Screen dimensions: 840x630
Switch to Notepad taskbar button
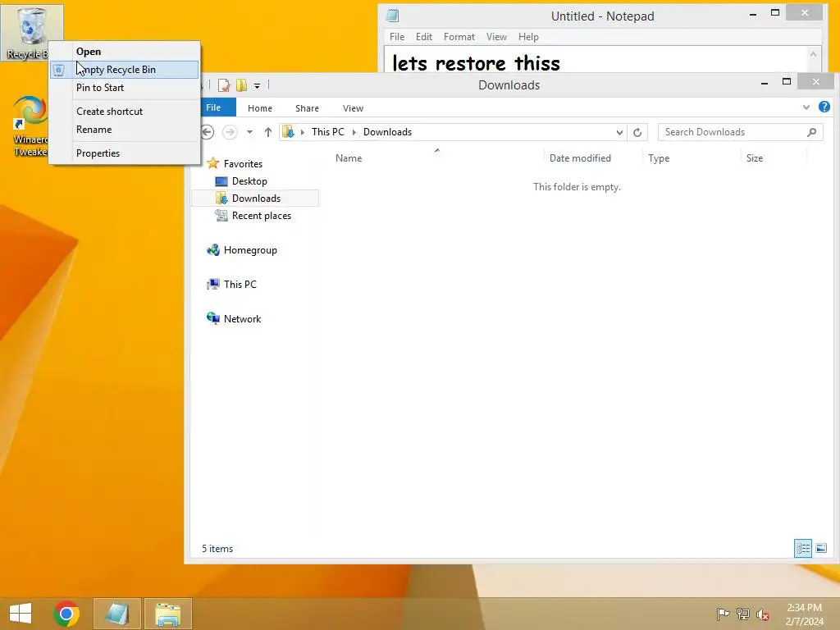pos(117,614)
